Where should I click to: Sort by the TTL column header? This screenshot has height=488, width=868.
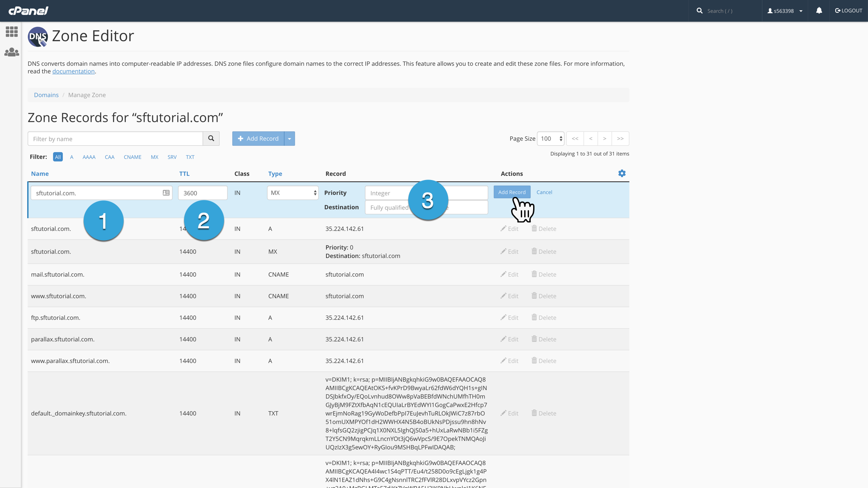pyautogui.click(x=184, y=174)
